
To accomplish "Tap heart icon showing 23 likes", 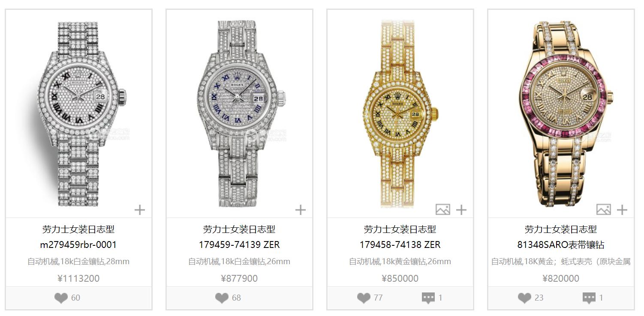I will 524,298.
